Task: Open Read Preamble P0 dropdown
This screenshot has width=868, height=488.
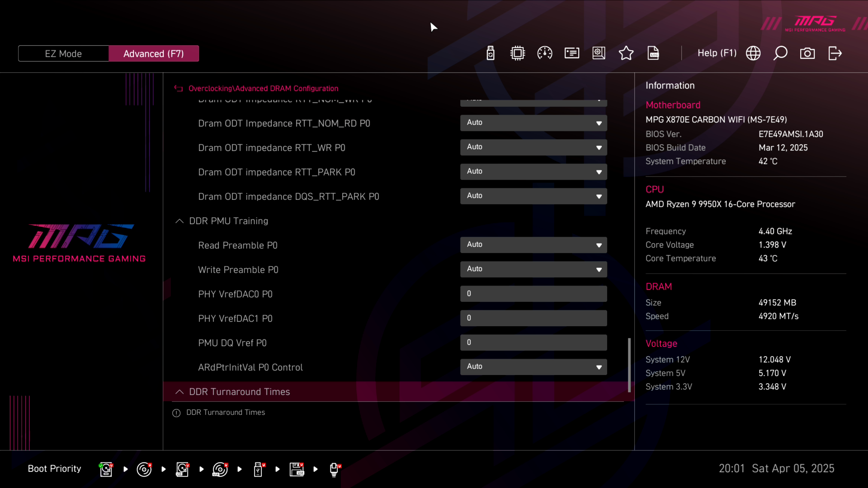Action: coord(533,245)
